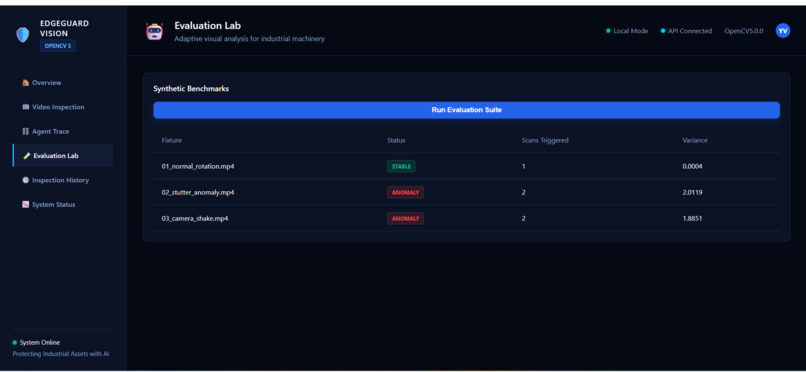Click variance value 2.0119
The height and width of the screenshot is (372, 806).
pos(692,193)
